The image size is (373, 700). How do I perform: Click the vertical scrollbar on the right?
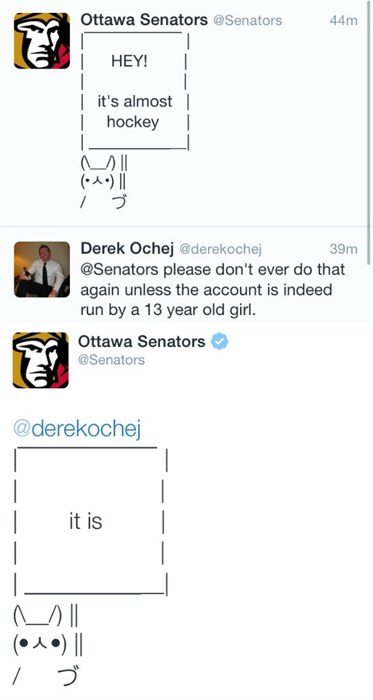point(369,132)
